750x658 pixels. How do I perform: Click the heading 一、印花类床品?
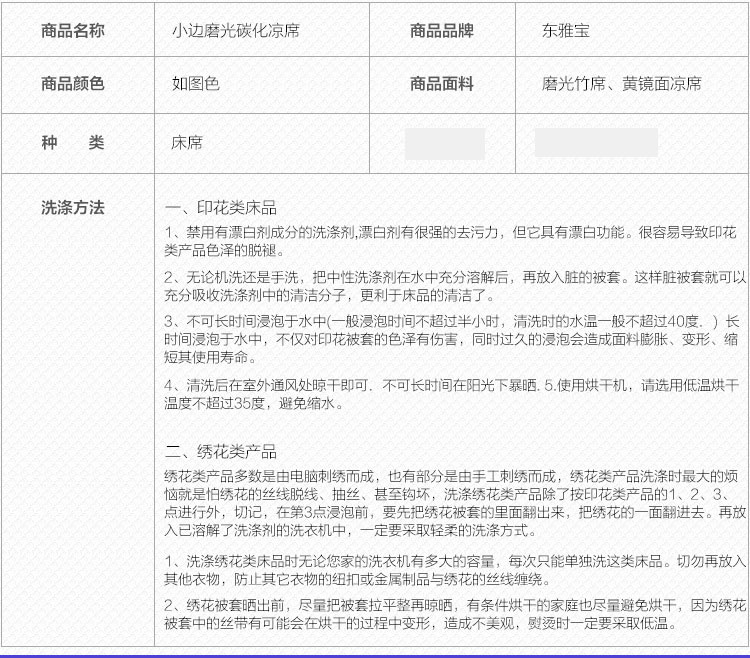tap(220, 209)
